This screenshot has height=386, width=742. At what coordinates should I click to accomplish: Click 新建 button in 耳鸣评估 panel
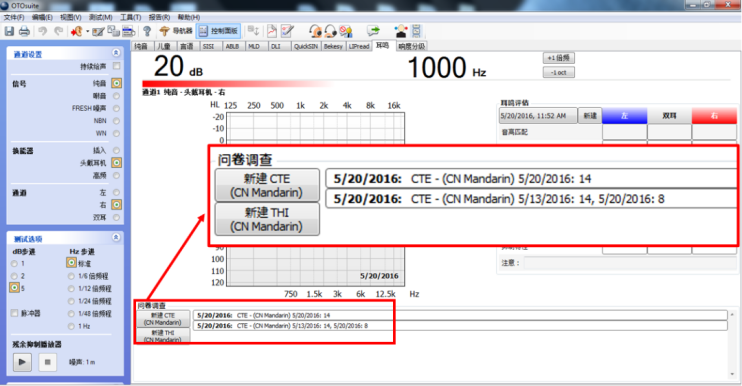pyautogui.click(x=590, y=116)
